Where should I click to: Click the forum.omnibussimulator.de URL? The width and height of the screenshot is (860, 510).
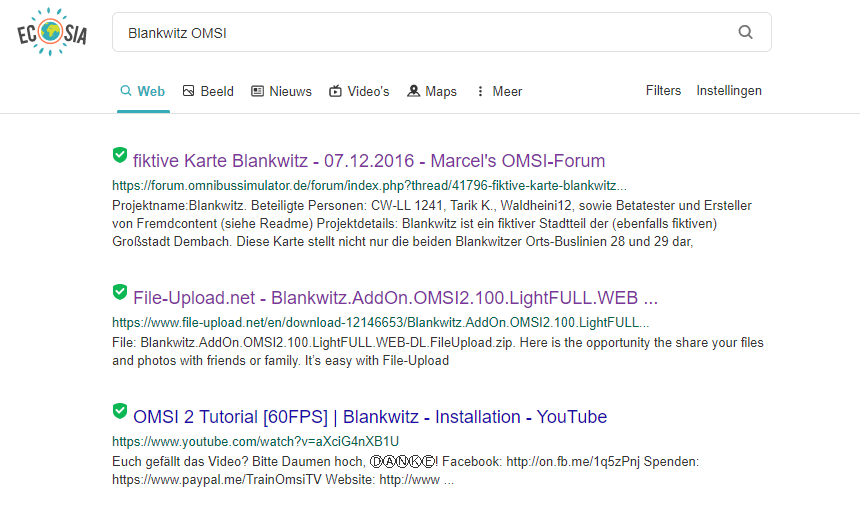pyautogui.click(x=369, y=185)
